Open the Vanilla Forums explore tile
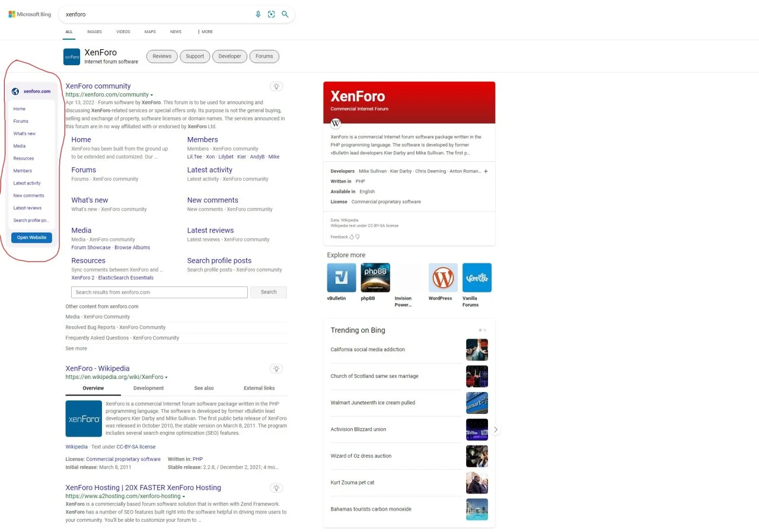Image resolution: width=759 pixels, height=532 pixels. pos(477,278)
